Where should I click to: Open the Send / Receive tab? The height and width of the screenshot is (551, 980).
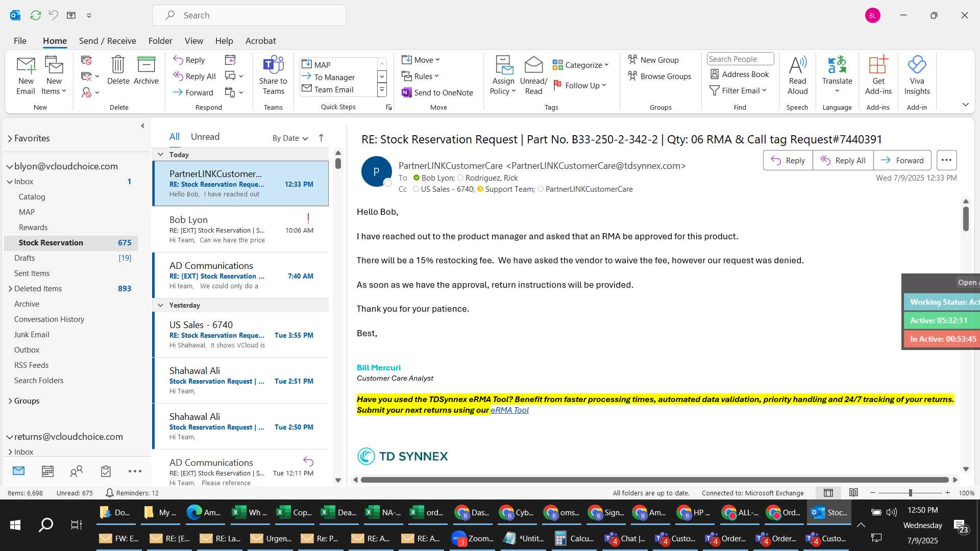pos(107,41)
